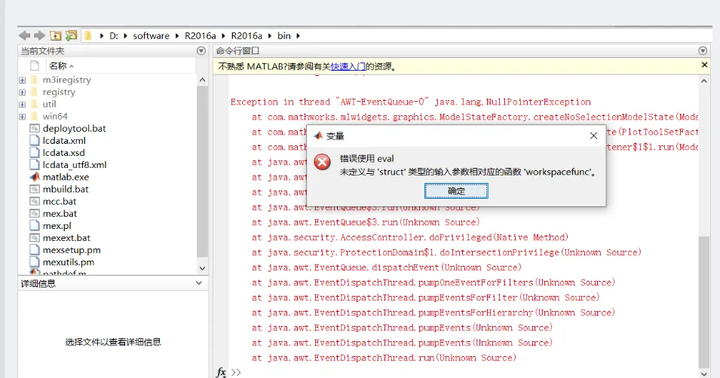Click the forward navigation arrow

click(39, 35)
